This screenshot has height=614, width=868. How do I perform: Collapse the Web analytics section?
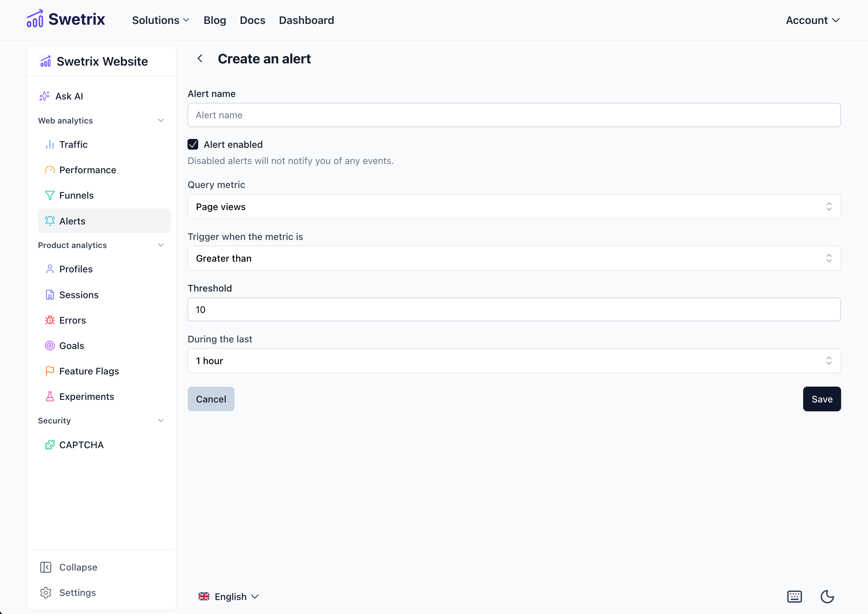[x=161, y=120]
